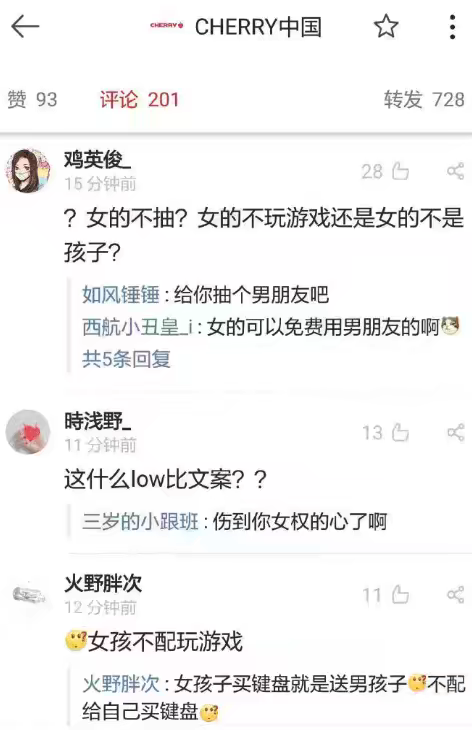Open the heart avatar of 時浅野_

tap(27, 432)
